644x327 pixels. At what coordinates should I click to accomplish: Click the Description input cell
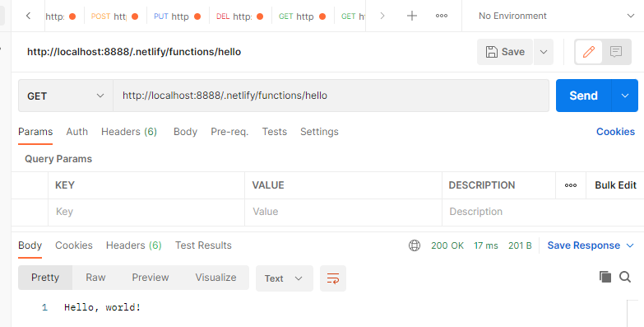pos(543,212)
